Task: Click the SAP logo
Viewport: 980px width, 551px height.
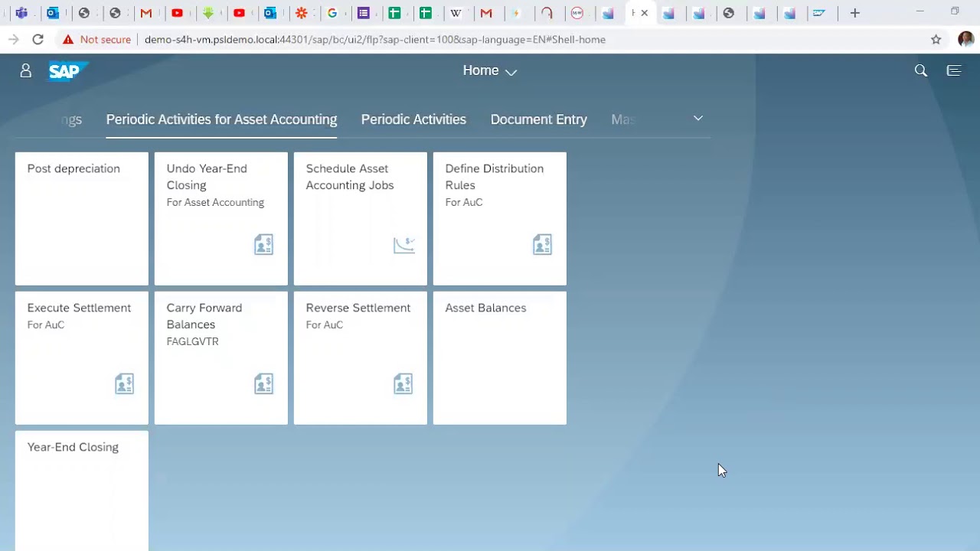Action: [x=67, y=71]
